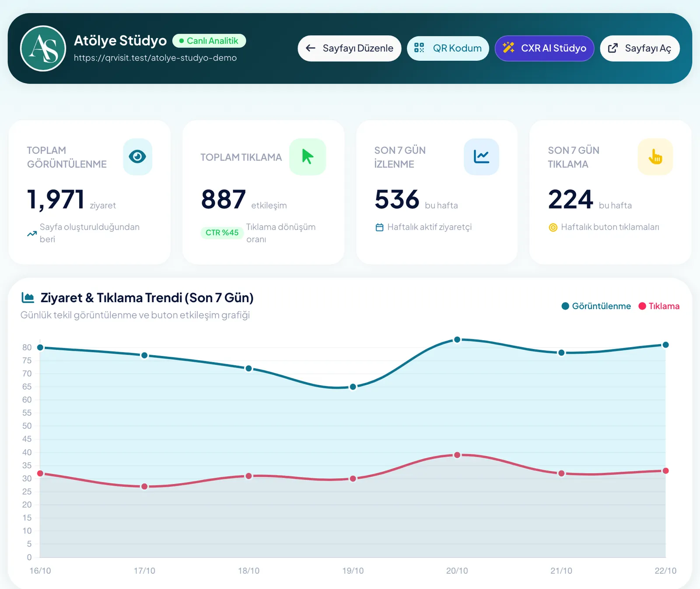The width and height of the screenshot is (700, 589).
Task: Open the QR Kodum button
Action: click(448, 48)
